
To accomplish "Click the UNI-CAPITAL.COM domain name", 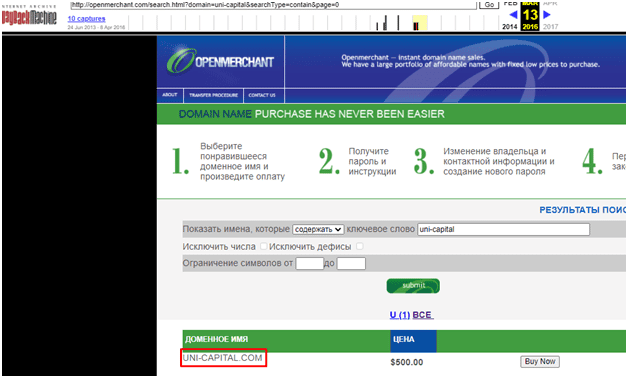I will click(223, 358).
